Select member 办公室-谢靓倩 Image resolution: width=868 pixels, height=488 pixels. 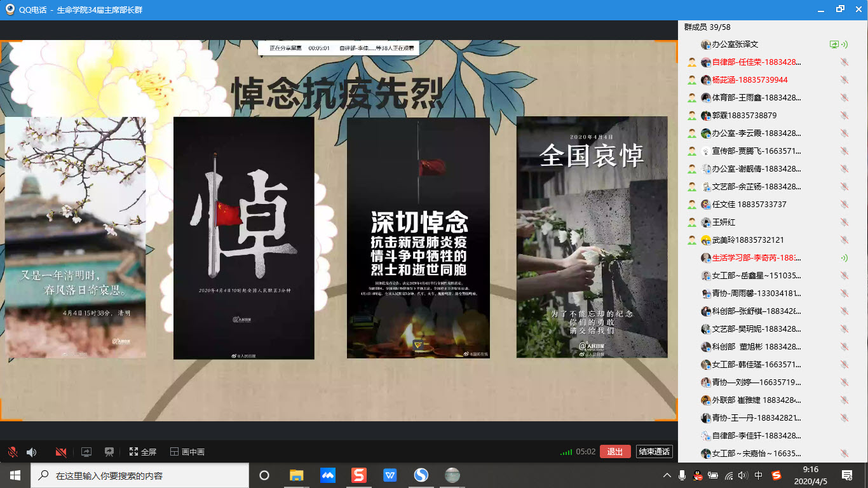756,169
